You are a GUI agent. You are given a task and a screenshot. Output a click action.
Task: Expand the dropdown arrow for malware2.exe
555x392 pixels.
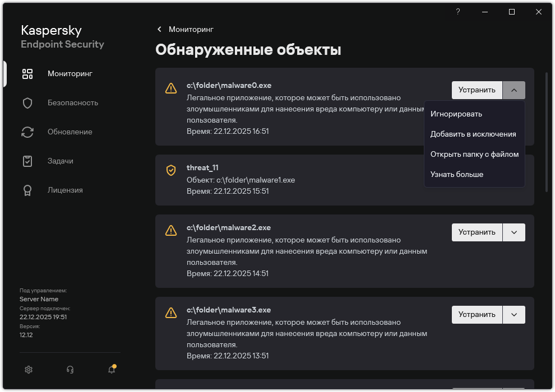coord(514,232)
